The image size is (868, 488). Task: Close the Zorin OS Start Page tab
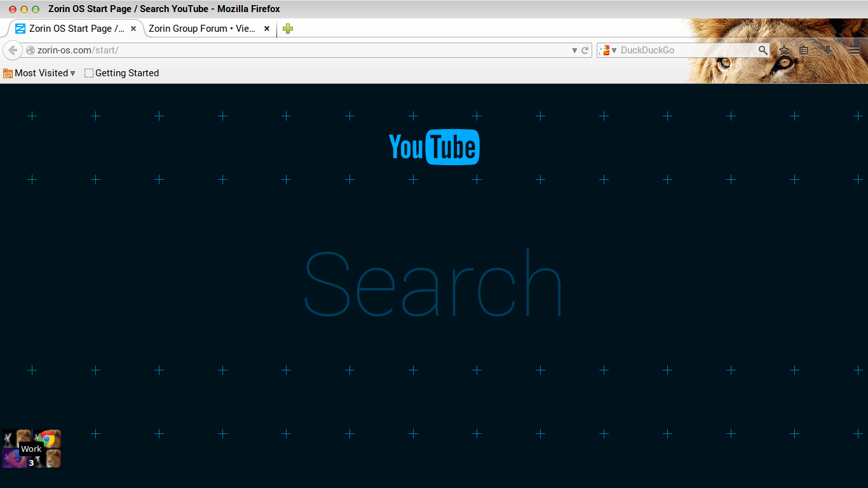coord(133,29)
